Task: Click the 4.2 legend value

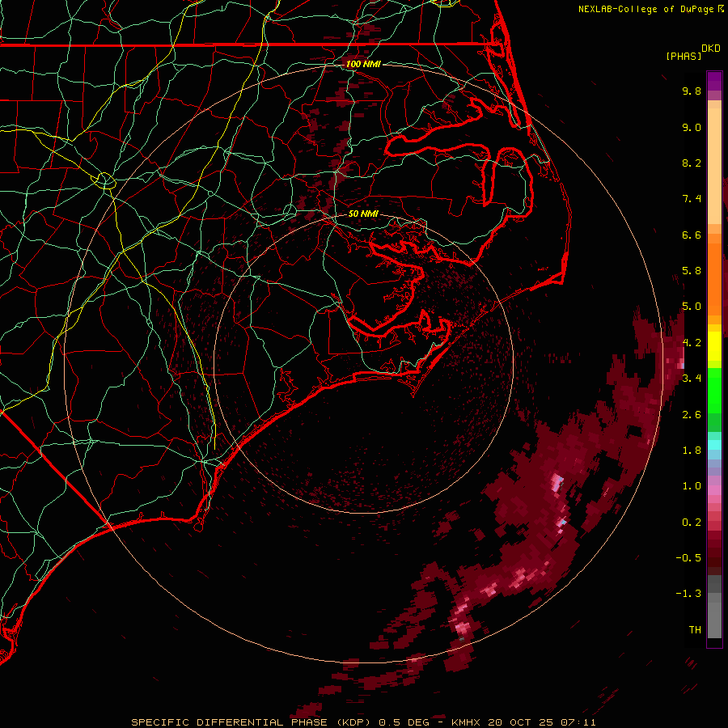Action: tap(692, 343)
